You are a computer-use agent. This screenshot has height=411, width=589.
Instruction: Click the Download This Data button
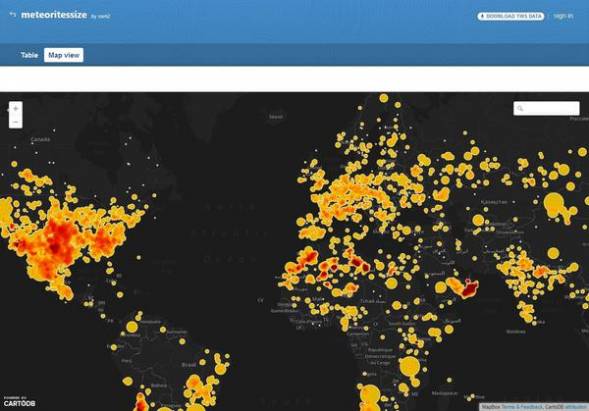pyautogui.click(x=510, y=16)
